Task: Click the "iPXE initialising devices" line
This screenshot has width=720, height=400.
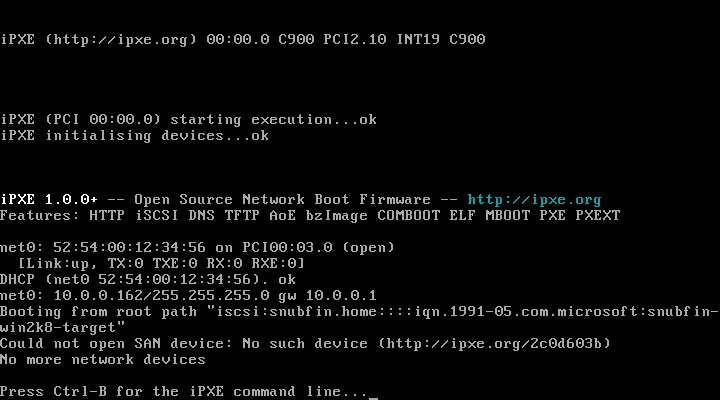Action: (134, 135)
